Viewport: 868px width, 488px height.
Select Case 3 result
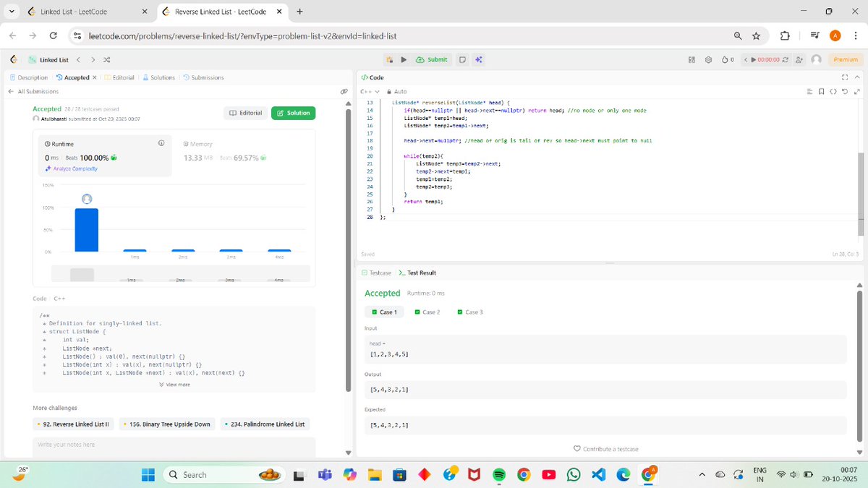[x=470, y=312]
